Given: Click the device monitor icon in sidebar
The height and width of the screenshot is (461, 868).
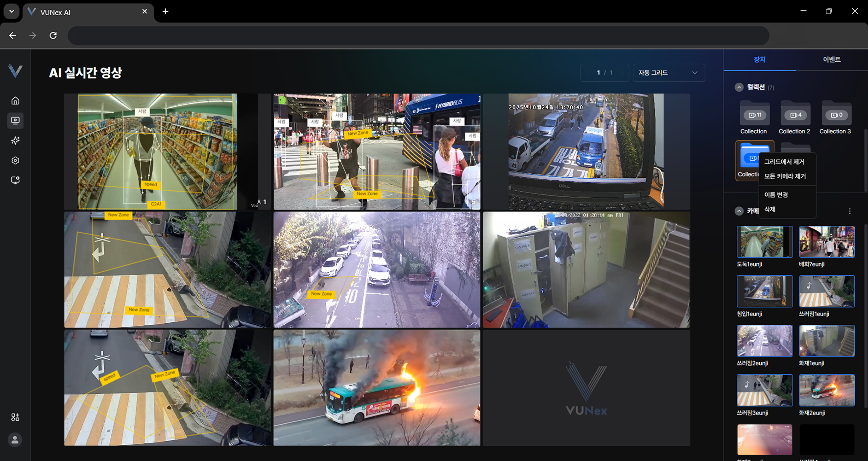Looking at the screenshot, I should [x=15, y=180].
